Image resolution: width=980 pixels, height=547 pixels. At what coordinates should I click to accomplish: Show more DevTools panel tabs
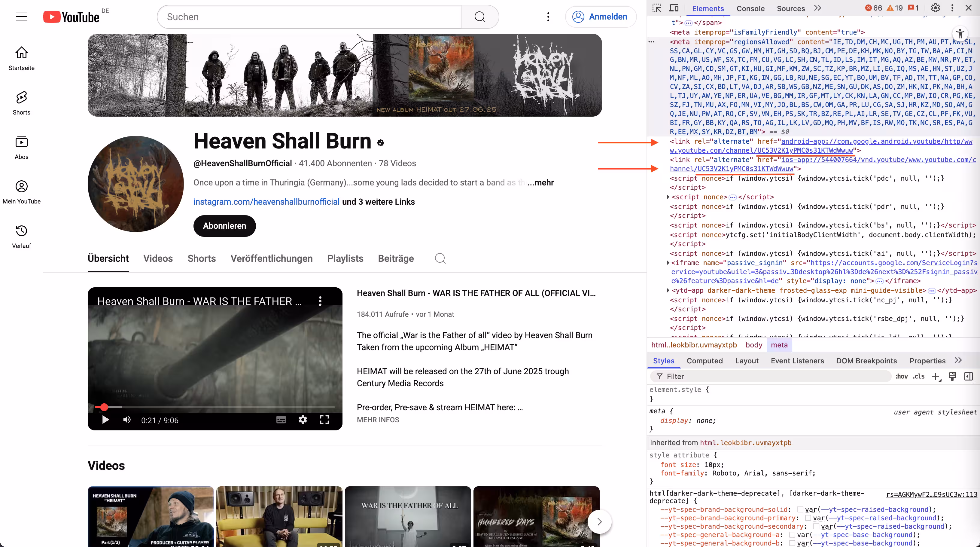(817, 8)
